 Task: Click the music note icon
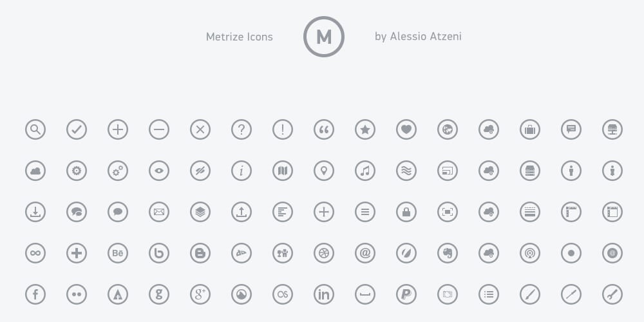pyautogui.click(x=365, y=171)
